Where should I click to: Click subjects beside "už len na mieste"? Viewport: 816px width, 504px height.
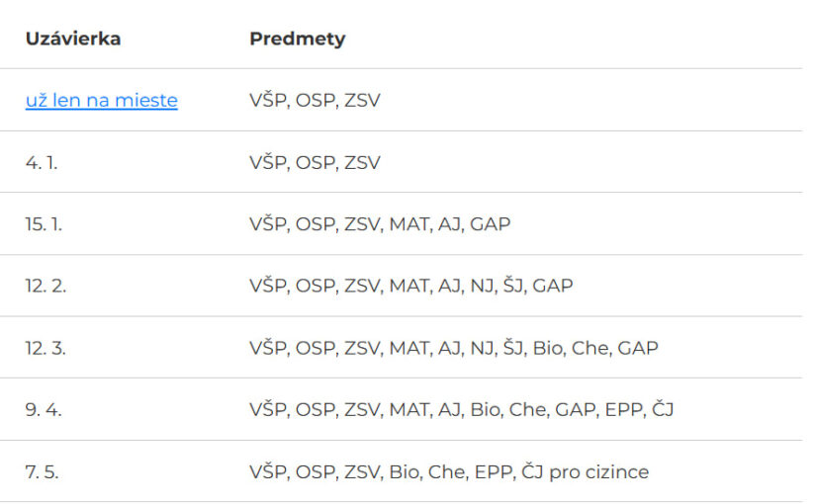(315, 101)
